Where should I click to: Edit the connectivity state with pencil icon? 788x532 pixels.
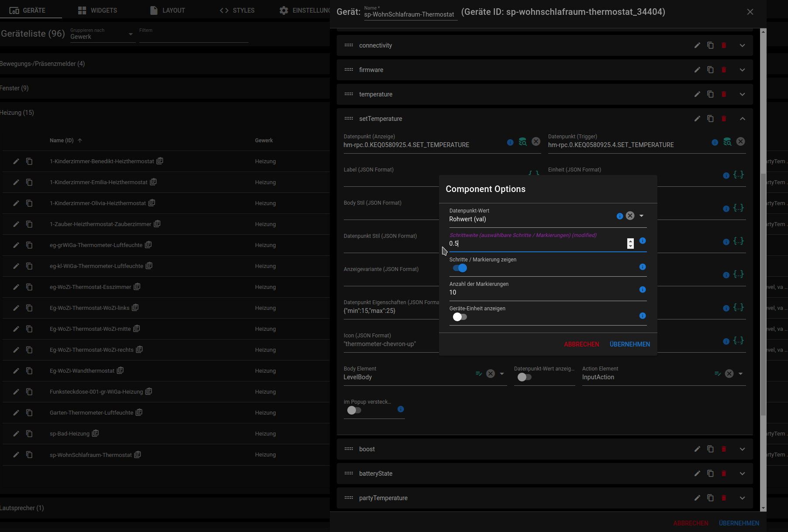coord(697,45)
